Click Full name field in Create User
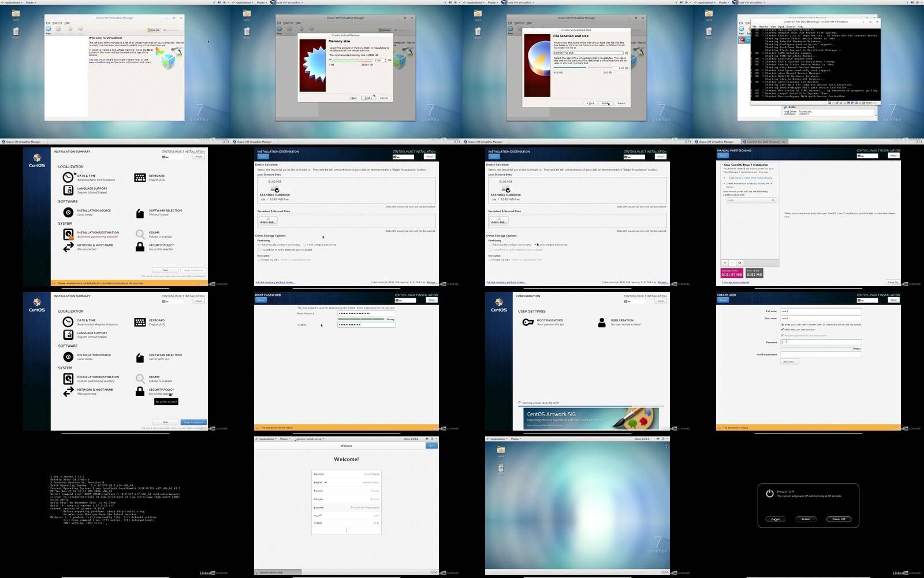The height and width of the screenshot is (578, 924). pyautogui.click(x=821, y=311)
